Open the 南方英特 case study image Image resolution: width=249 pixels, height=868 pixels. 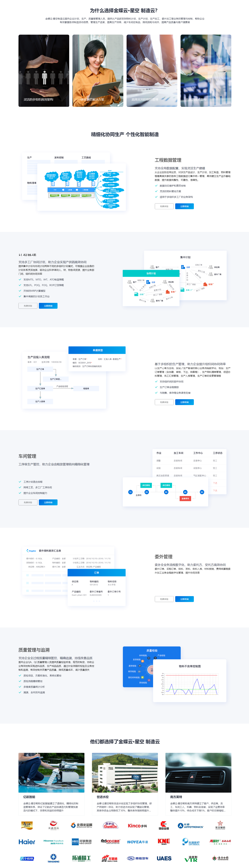coord(198,772)
